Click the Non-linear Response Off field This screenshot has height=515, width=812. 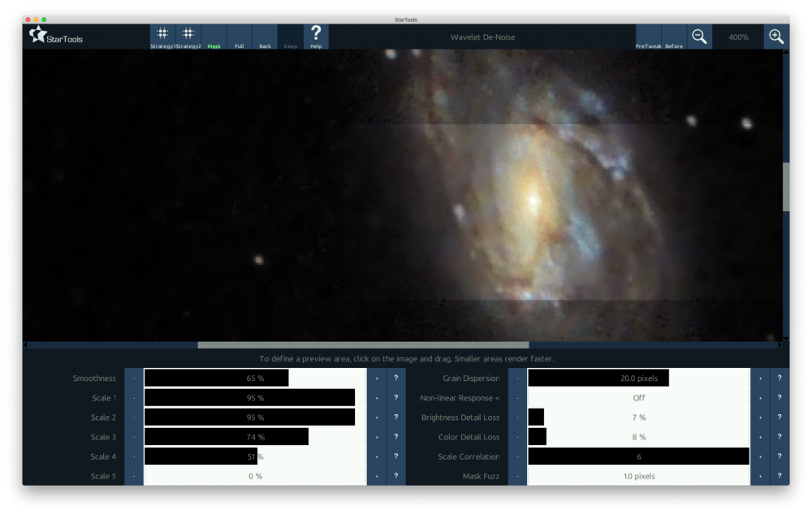638,398
